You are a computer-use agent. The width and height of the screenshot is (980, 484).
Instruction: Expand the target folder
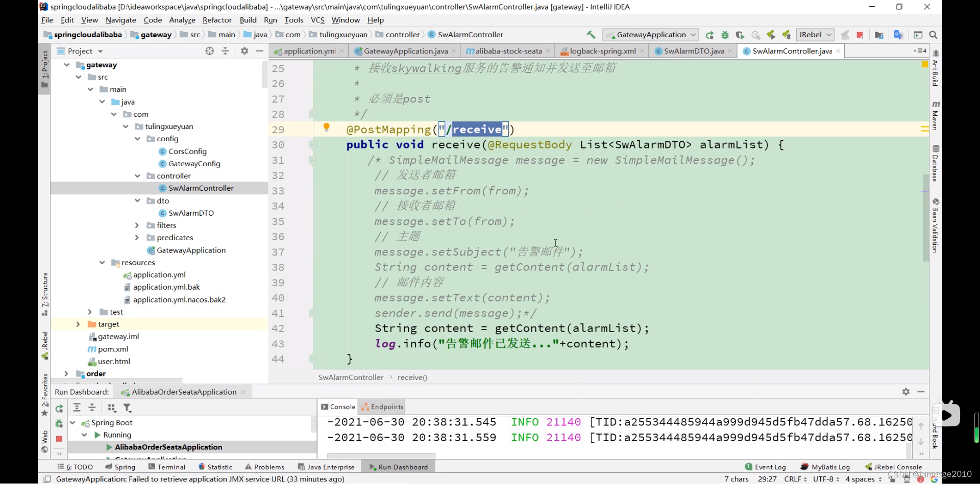click(x=78, y=324)
